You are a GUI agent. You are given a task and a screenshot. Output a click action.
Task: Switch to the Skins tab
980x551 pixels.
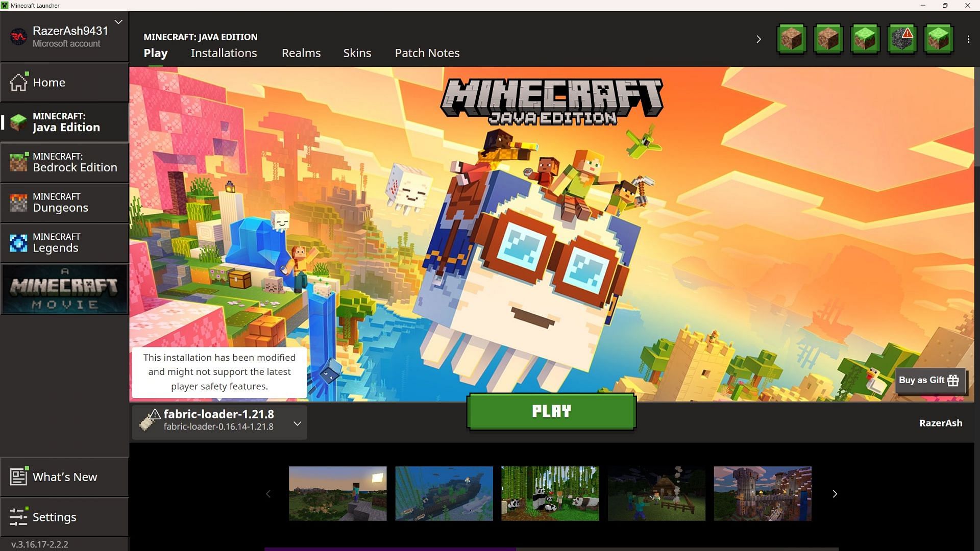pos(357,53)
